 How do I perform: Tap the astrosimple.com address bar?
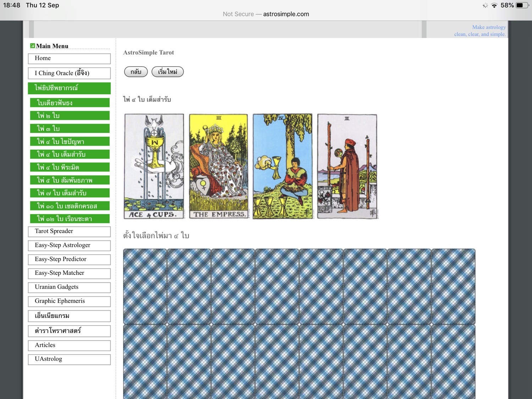point(266,14)
